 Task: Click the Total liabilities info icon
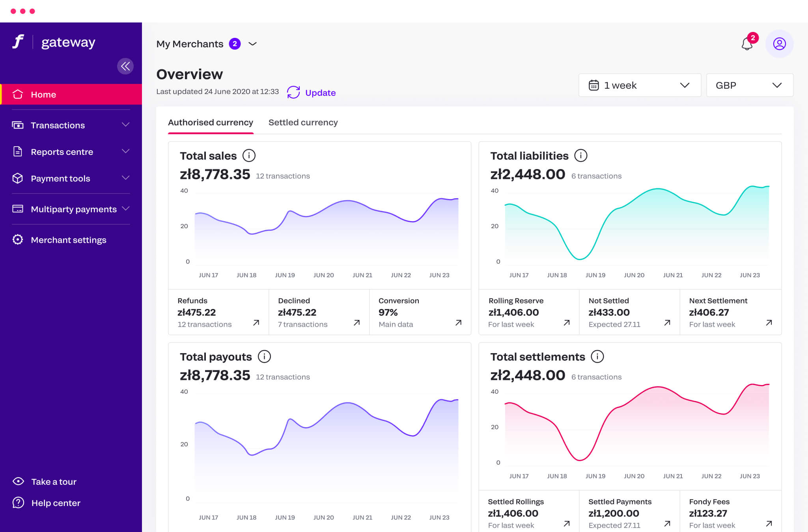580,156
